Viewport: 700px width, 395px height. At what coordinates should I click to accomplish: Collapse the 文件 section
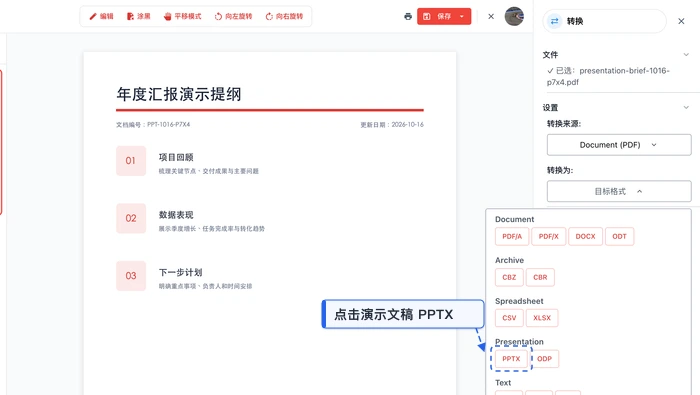point(686,54)
